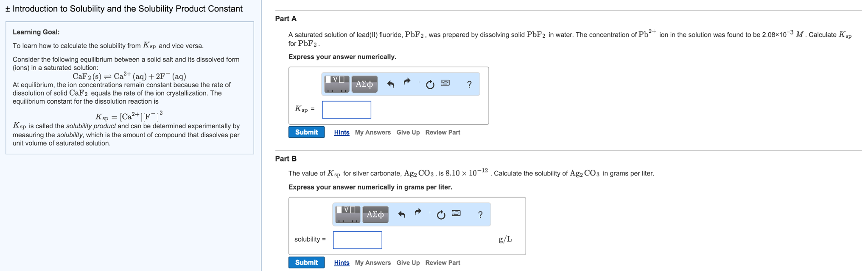Open the keyboard shortcuts icon in Part A
This screenshot has width=868, height=271.
pos(445,84)
